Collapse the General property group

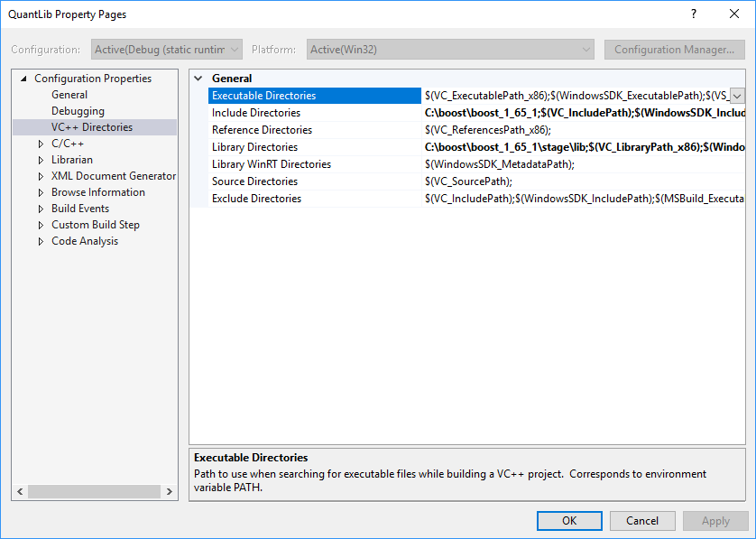[198, 79]
